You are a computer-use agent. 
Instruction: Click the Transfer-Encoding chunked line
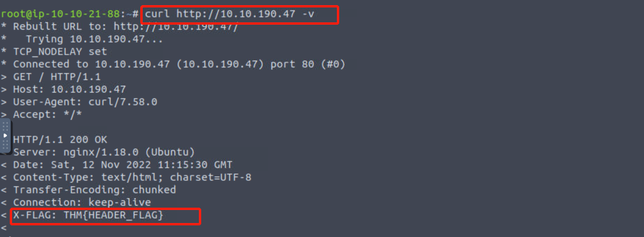click(x=94, y=190)
